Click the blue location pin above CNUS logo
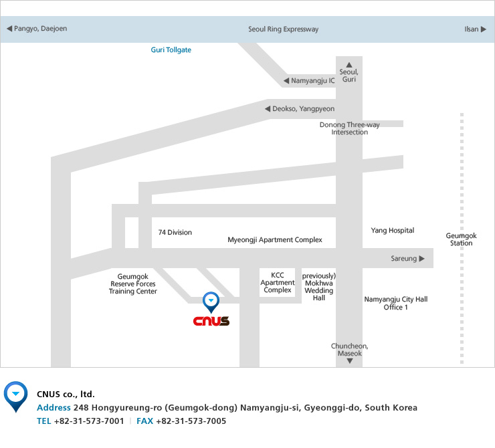 [211, 302]
